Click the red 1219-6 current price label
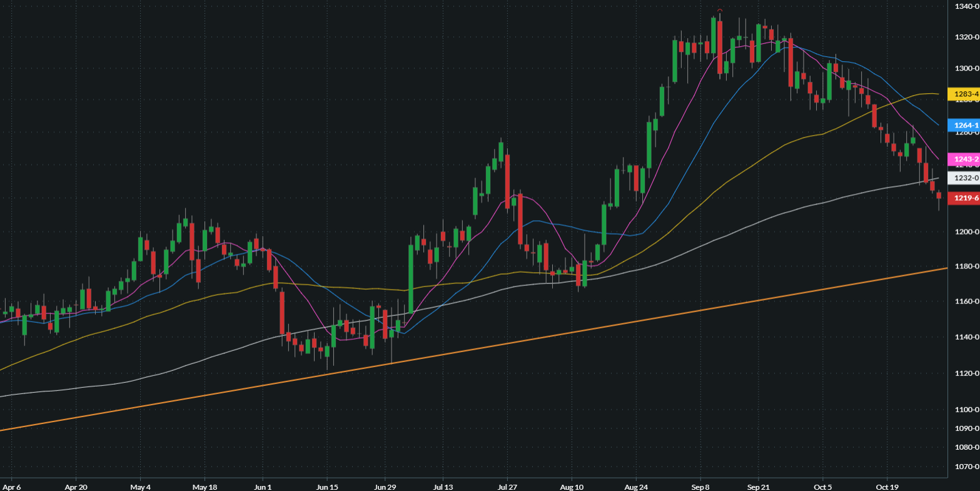This screenshot has width=980, height=491. click(964, 198)
